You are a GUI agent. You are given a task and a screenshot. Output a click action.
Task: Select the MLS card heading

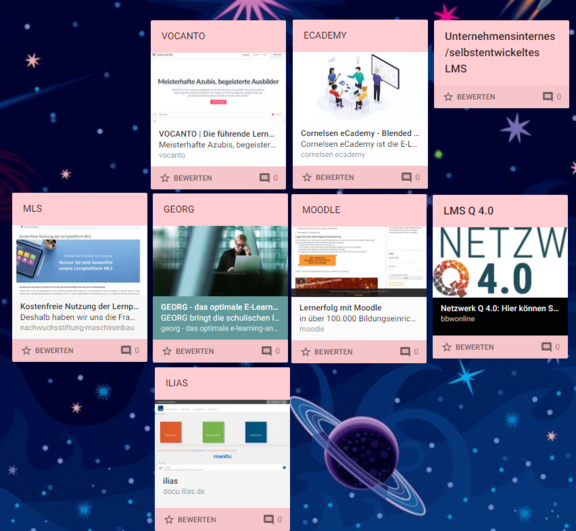pyautogui.click(x=33, y=209)
